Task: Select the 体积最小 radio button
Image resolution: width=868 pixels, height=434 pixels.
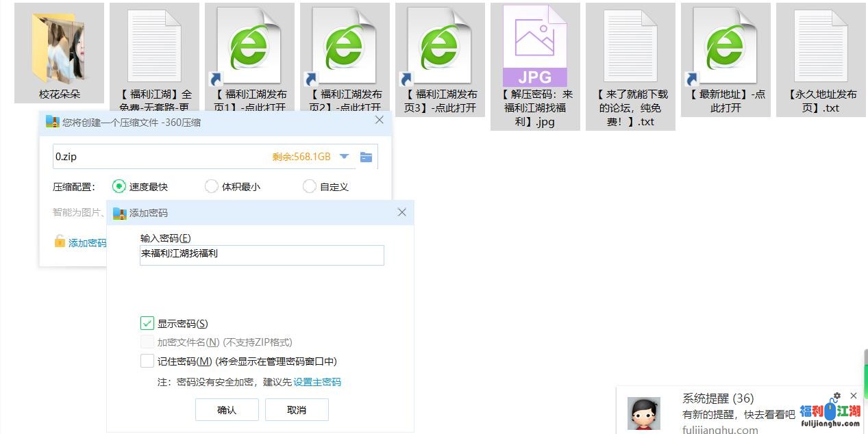Action: 212,186
